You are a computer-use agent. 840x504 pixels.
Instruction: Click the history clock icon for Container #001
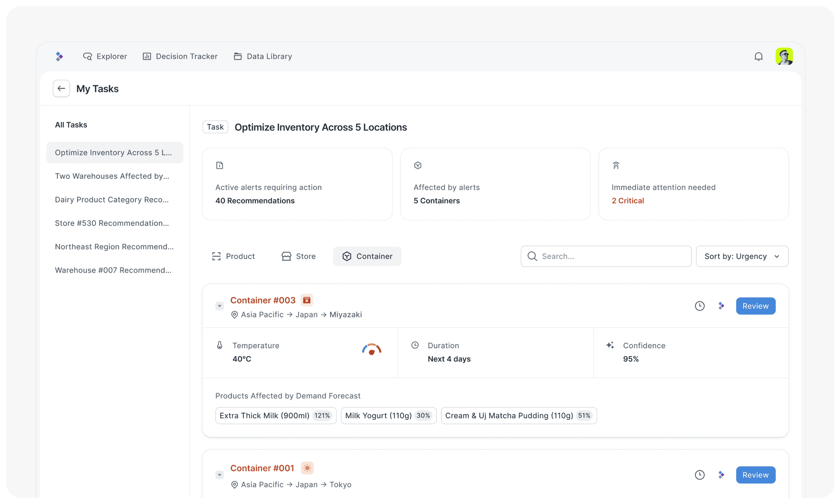tap(700, 475)
